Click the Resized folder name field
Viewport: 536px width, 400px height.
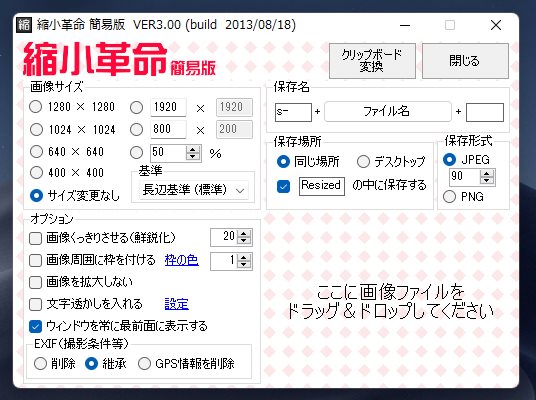322,186
